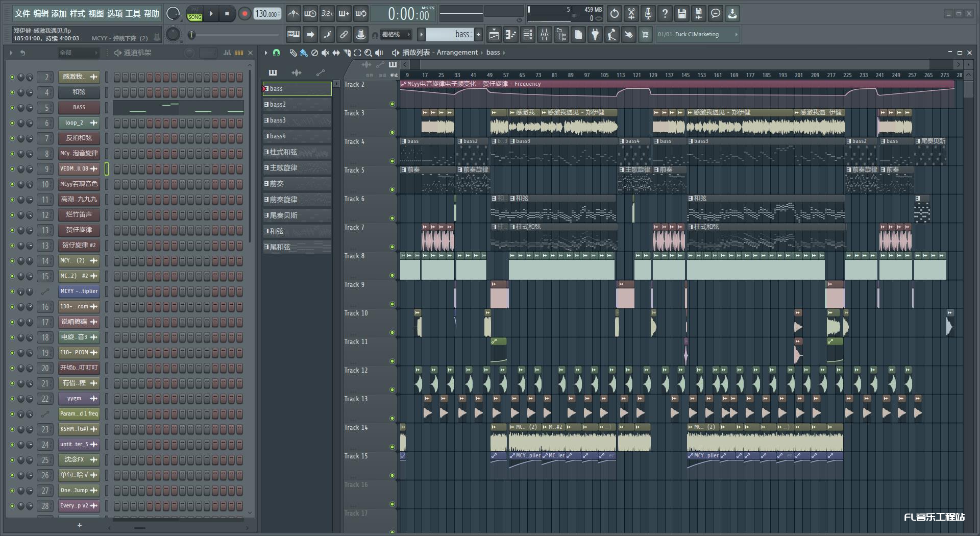
Task: Click the arrow after bass in breadcrumb
Action: (x=504, y=53)
